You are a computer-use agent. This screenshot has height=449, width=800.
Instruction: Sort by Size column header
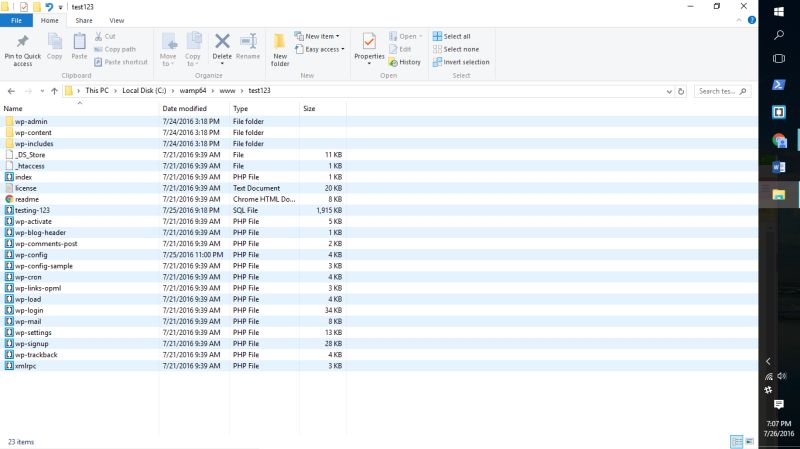(x=322, y=108)
